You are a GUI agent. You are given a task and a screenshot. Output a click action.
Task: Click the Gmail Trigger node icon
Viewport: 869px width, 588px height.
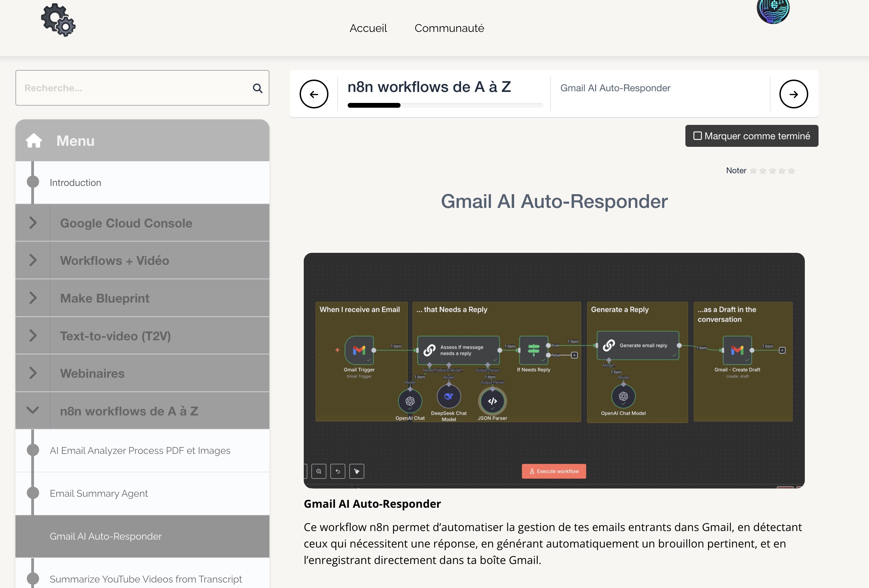[359, 350]
